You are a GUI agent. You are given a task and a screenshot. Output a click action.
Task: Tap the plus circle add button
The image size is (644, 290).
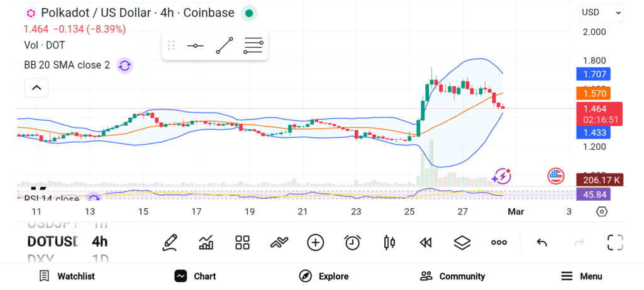[x=316, y=242]
